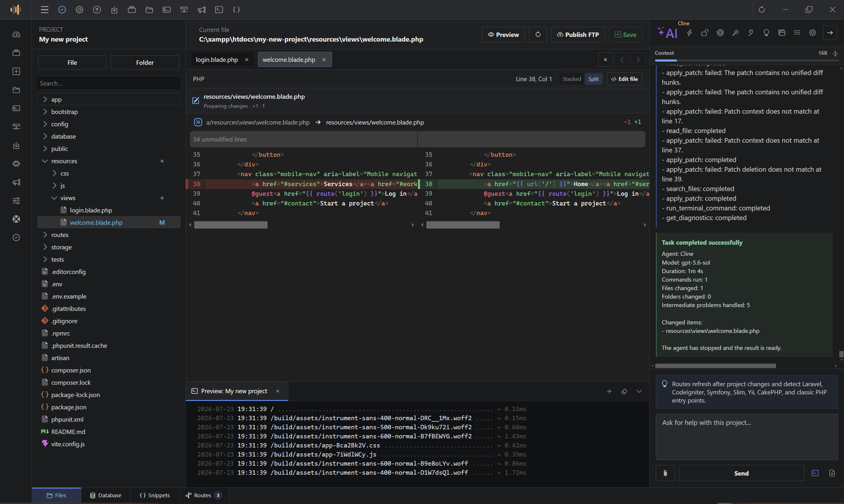
Task: Click the green Save button
Action: coord(625,35)
